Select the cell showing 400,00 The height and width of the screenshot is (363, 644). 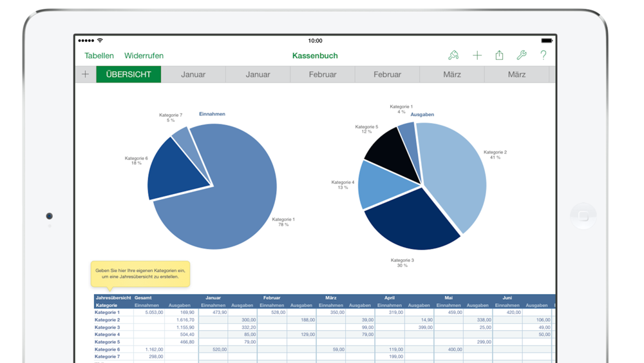pos(449,349)
